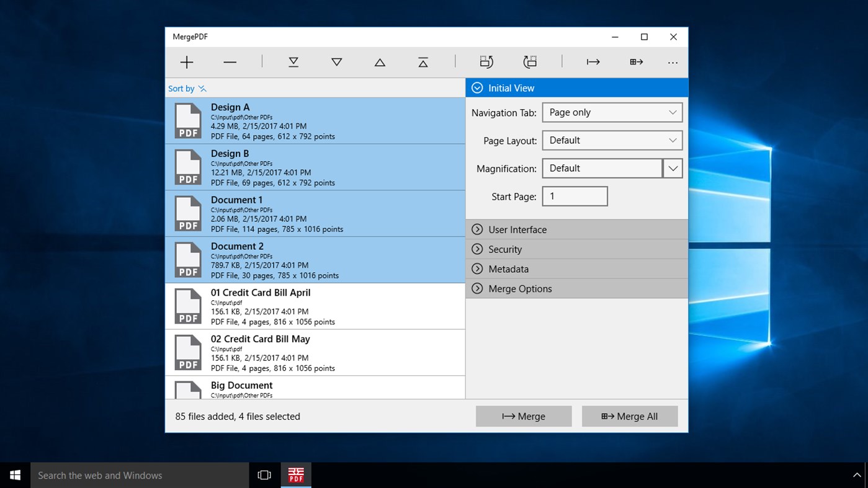Open the Magnification dropdown
The height and width of the screenshot is (488, 868).
click(x=672, y=168)
